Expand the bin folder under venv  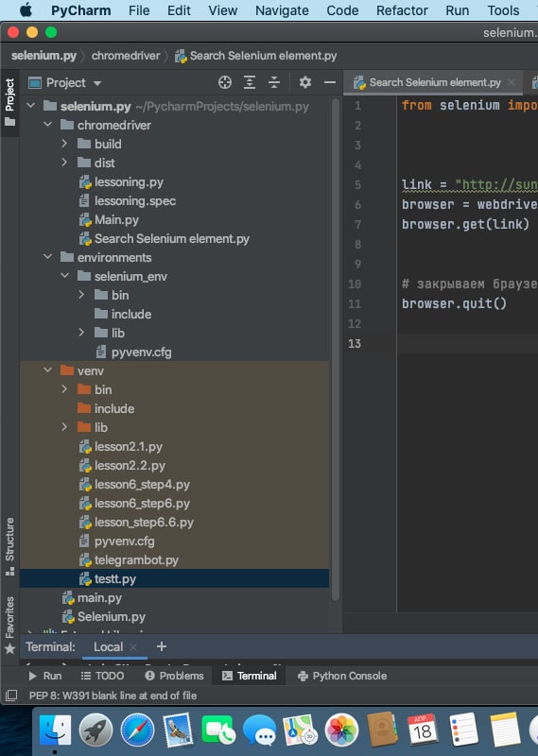click(64, 388)
